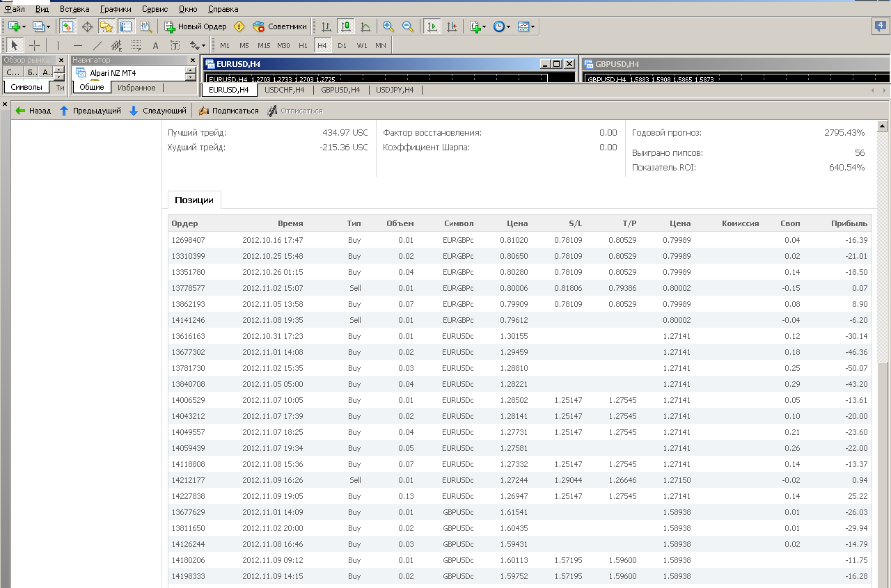
Task: Select the Crosshair tool
Action: [x=34, y=45]
